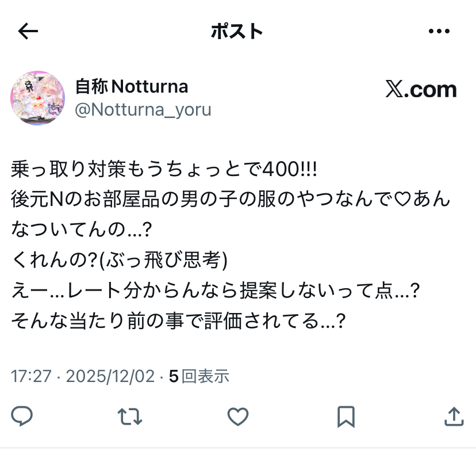The image size is (476, 462).
Task: Repost using the circular arrows icon
Action: 130,417
